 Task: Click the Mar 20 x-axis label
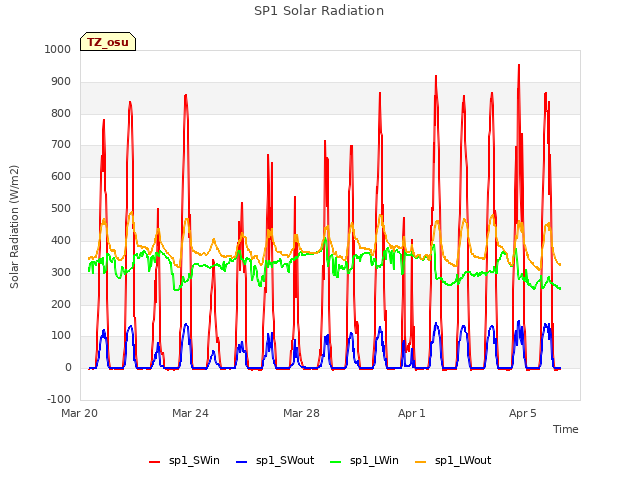pos(80,413)
